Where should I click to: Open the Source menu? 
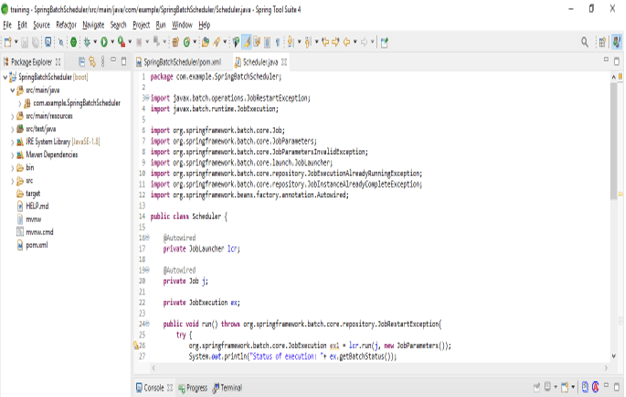(42, 25)
